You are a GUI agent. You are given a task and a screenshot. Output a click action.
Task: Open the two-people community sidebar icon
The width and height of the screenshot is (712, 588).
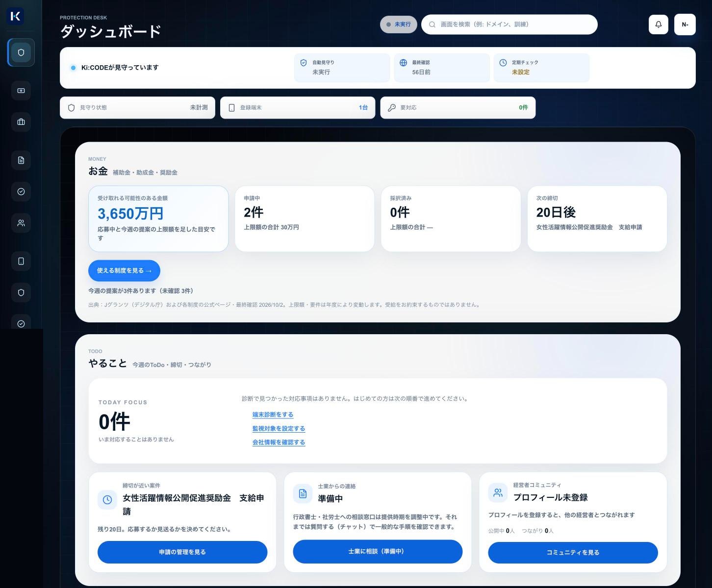tap(21, 223)
